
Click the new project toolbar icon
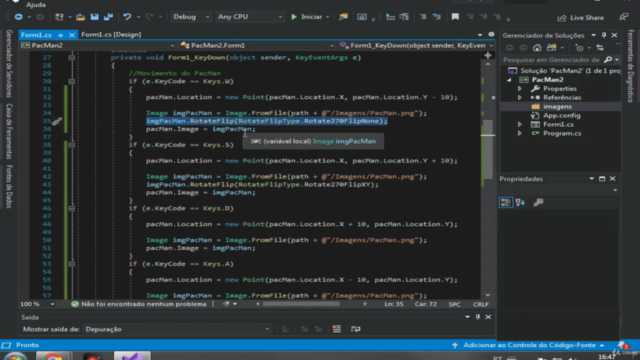pos(59,17)
